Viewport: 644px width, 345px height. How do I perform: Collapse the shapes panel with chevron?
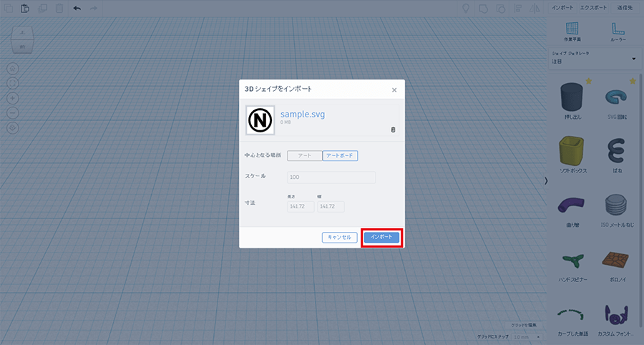546,180
